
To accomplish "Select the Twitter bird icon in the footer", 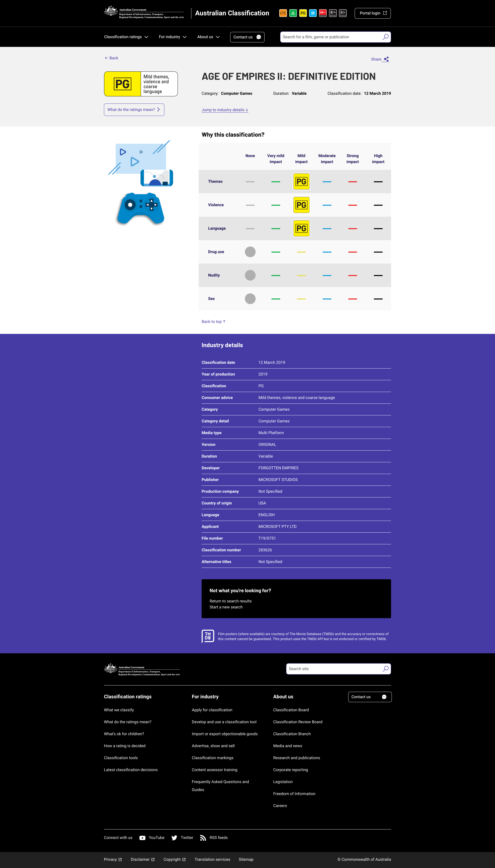I will (174, 838).
